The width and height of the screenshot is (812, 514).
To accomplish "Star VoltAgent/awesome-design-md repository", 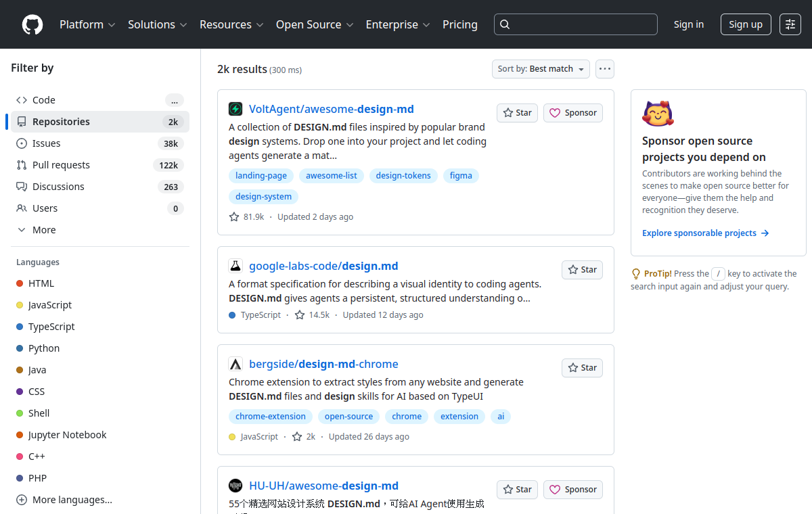I will pos(517,113).
